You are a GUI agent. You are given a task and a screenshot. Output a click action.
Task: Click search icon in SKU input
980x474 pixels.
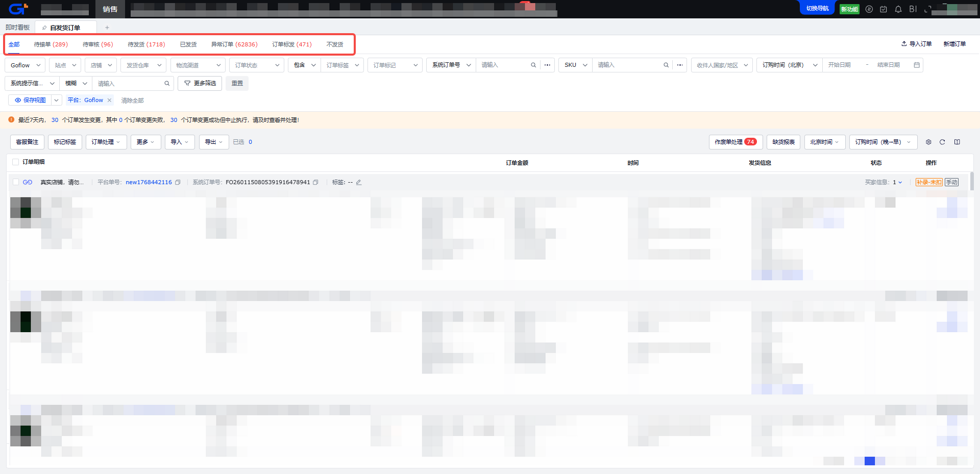click(x=666, y=65)
